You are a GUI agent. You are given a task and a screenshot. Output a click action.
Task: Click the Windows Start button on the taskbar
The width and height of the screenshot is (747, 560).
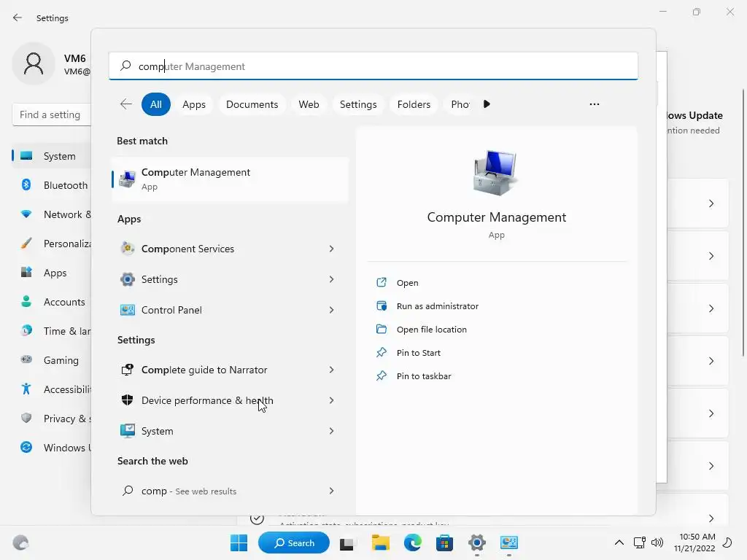[239, 542]
